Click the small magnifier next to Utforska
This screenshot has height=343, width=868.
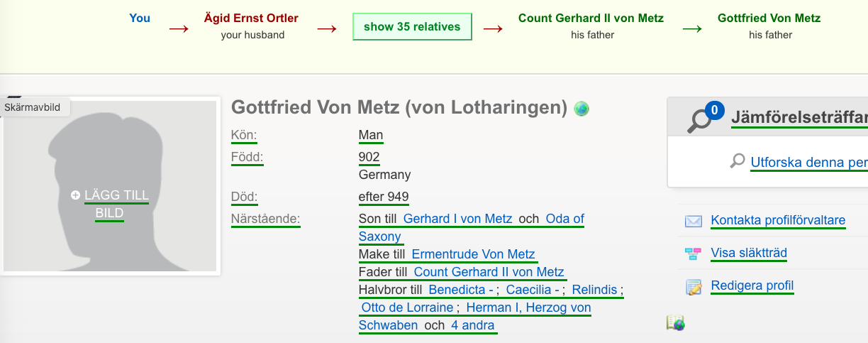pyautogui.click(x=738, y=161)
